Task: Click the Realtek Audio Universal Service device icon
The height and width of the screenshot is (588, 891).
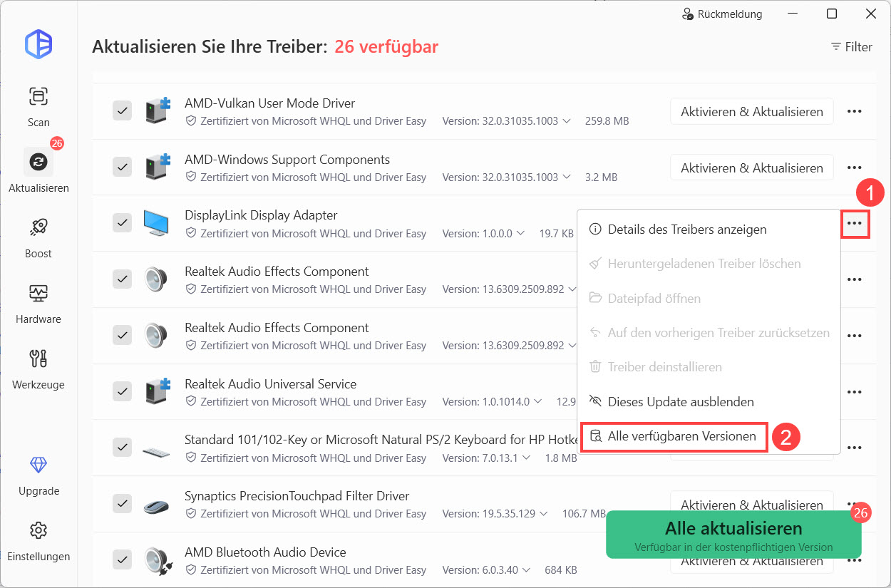Action: tap(157, 392)
